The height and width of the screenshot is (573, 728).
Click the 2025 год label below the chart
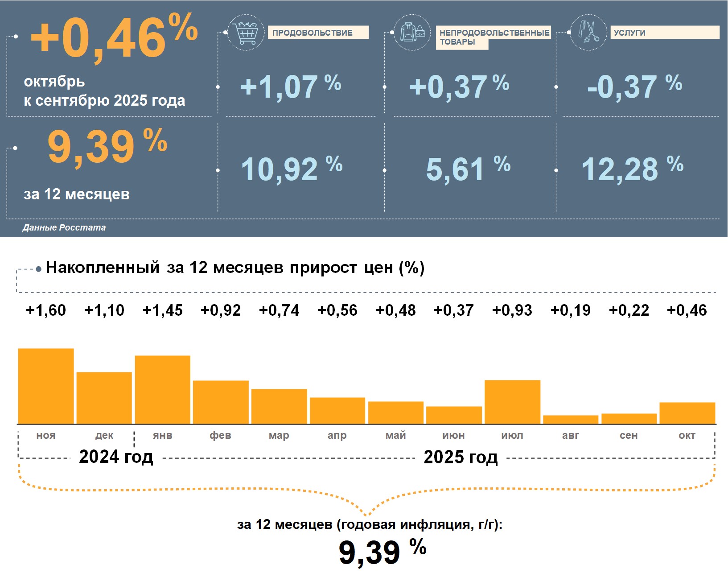point(461,457)
